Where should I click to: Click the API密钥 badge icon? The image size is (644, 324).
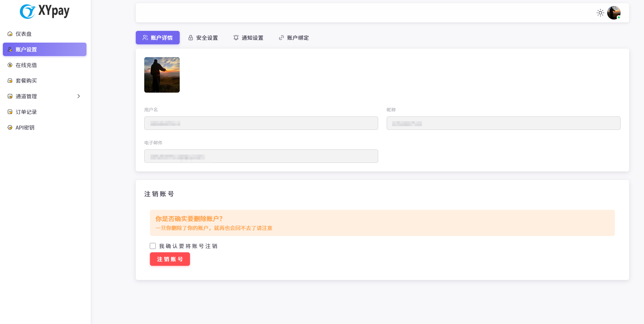[x=10, y=127]
